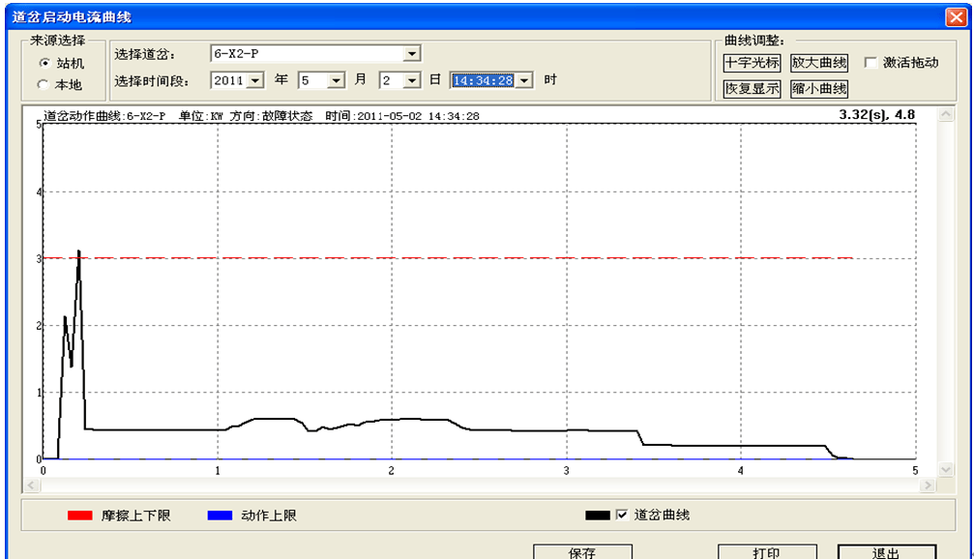
Task: Click the down arrow on the vertical scrollbar
Action: (946, 470)
